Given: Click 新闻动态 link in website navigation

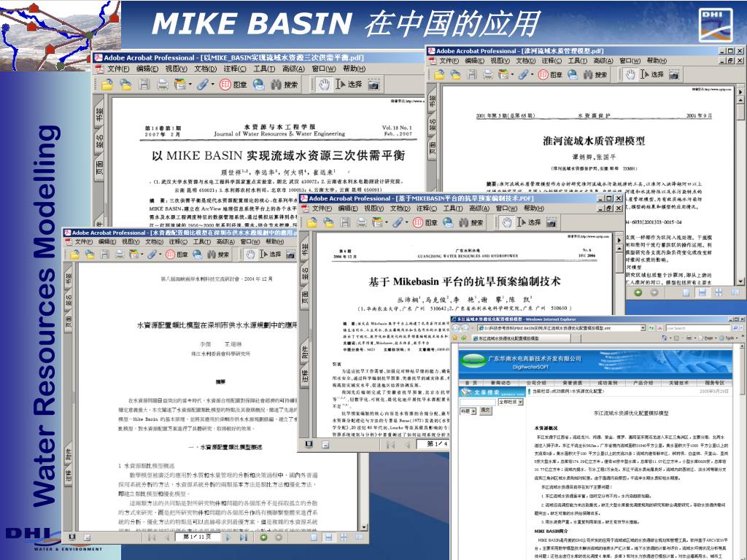Looking at the screenshot, I should pyautogui.click(x=500, y=382).
